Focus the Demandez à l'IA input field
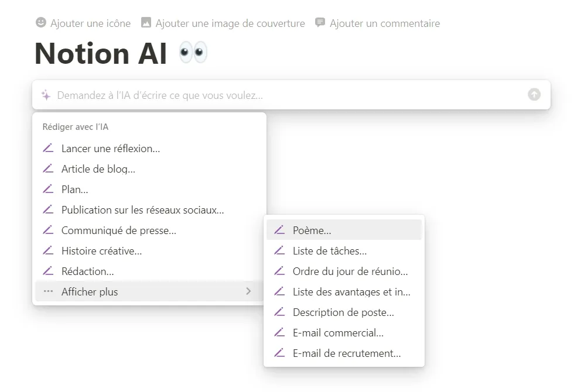 (292, 95)
